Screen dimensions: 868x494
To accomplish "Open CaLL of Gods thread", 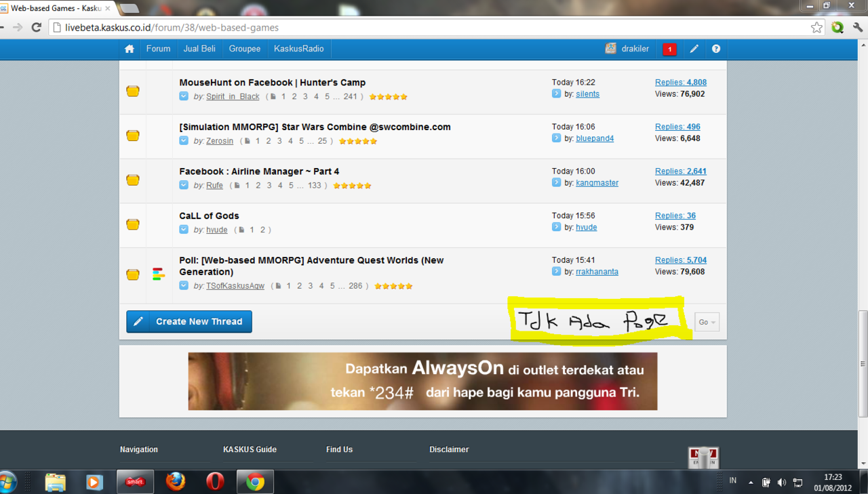I will click(210, 216).
